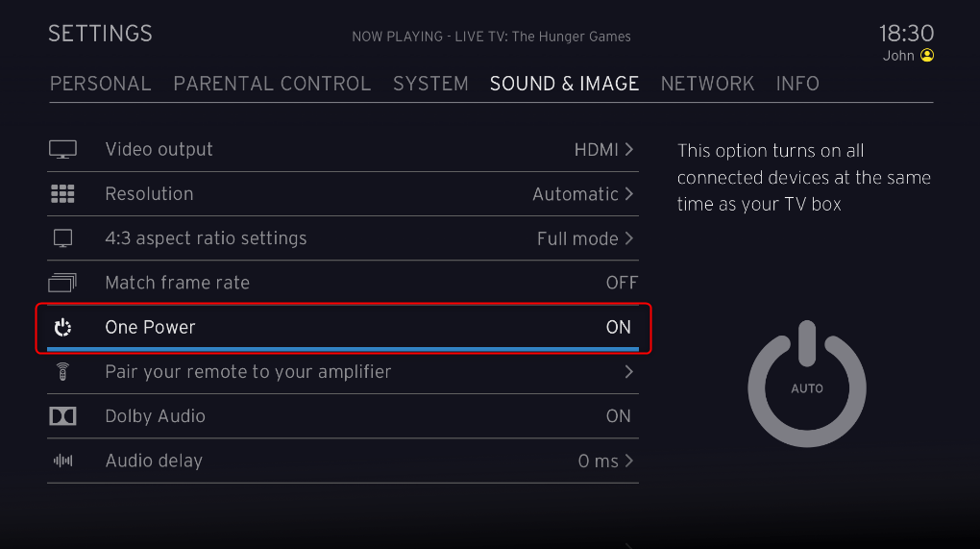The height and width of the screenshot is (549, 980).
Task: Click the John user profile
Action: [x=908, y=56]
